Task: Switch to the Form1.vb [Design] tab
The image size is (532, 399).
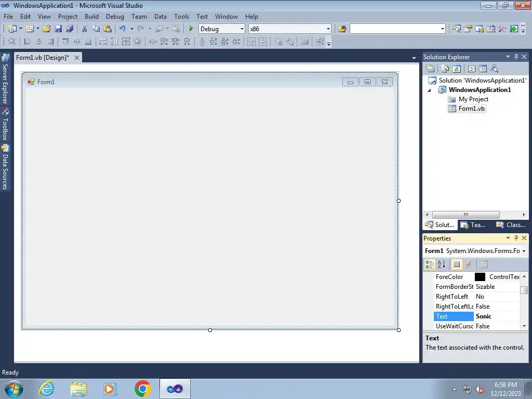Action: pyautogui.click(x=43, y=58)
